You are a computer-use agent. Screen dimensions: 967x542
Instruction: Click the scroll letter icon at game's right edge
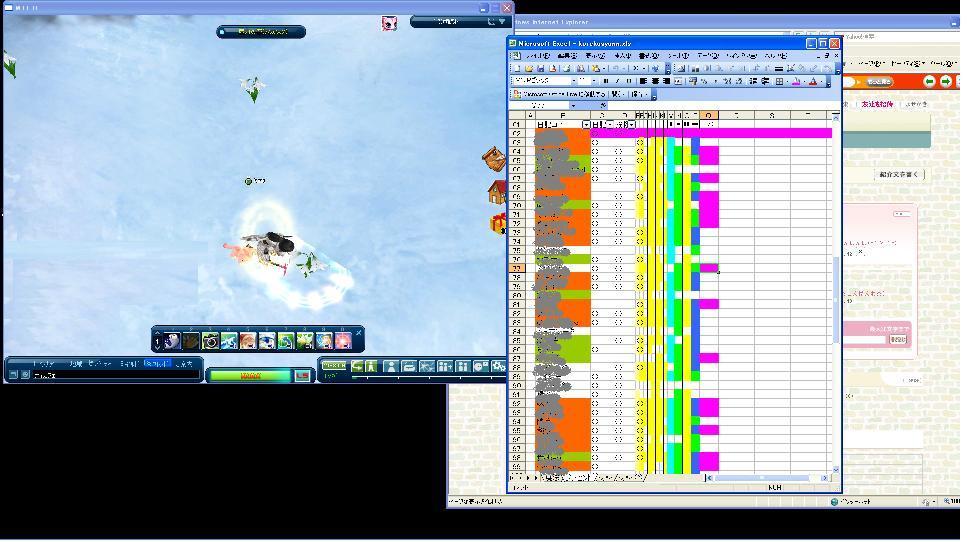(x=494, y=158)
